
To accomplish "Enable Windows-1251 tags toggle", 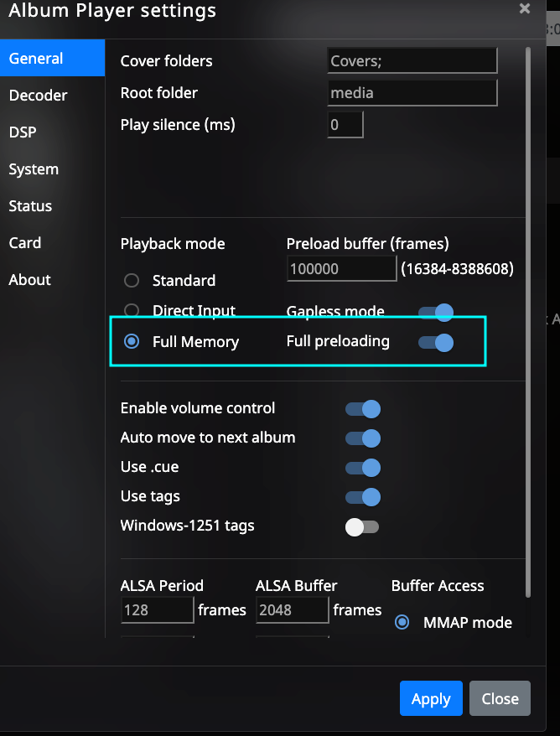I will point(362,526).
